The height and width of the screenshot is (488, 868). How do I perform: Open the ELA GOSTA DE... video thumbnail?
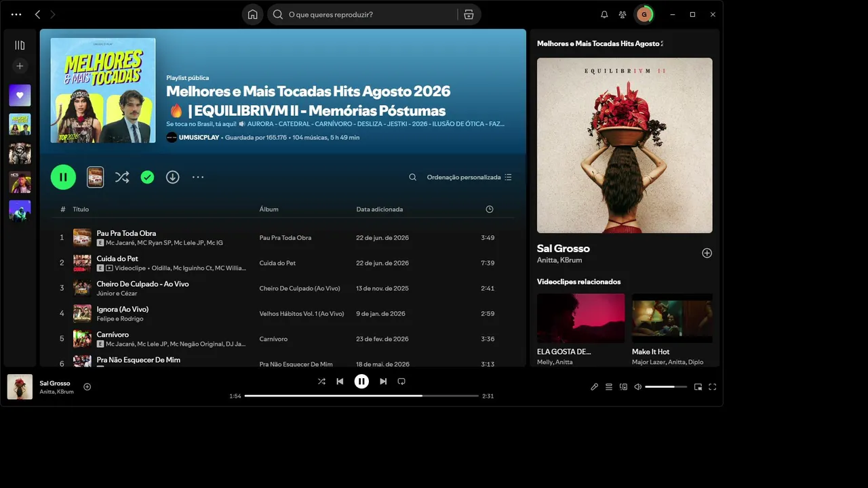pos(581,318)
